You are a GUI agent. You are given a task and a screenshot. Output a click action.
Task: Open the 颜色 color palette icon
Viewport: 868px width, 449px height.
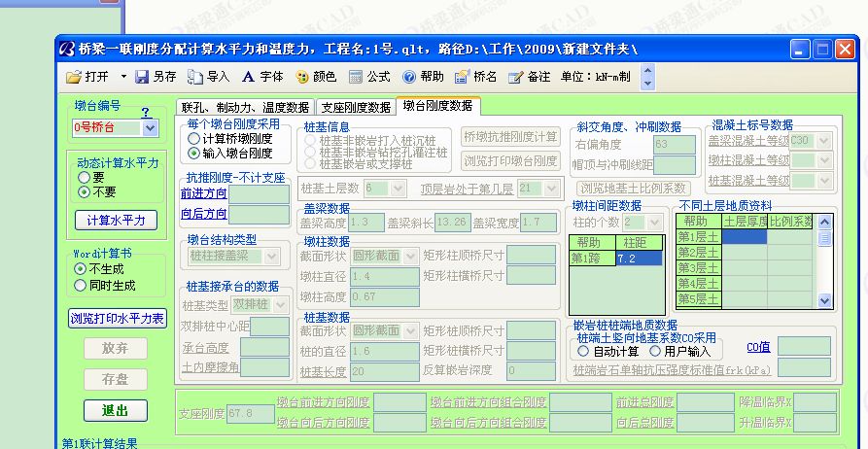tap(316, 77)
